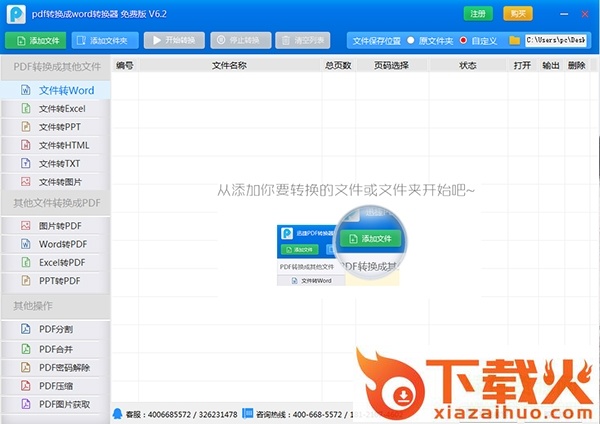Open PDF合并 merge function

56,349
